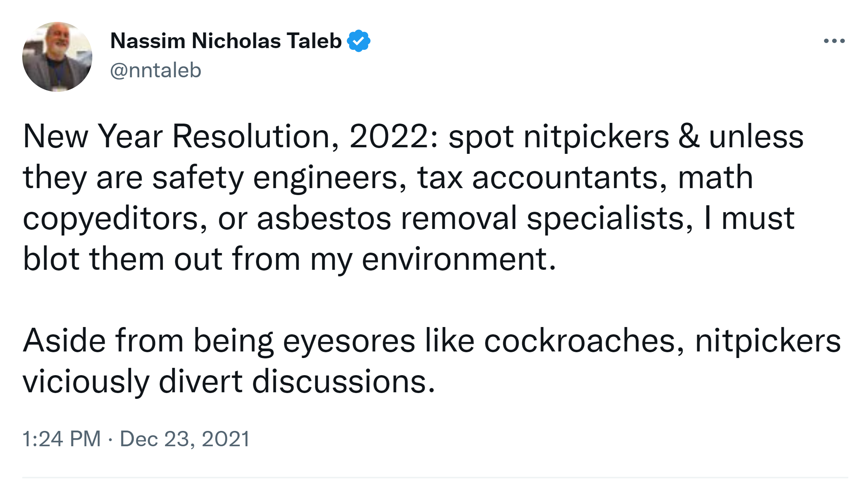
Task: Click the word "asbestos" in the tweet
Action: (324, 218)
